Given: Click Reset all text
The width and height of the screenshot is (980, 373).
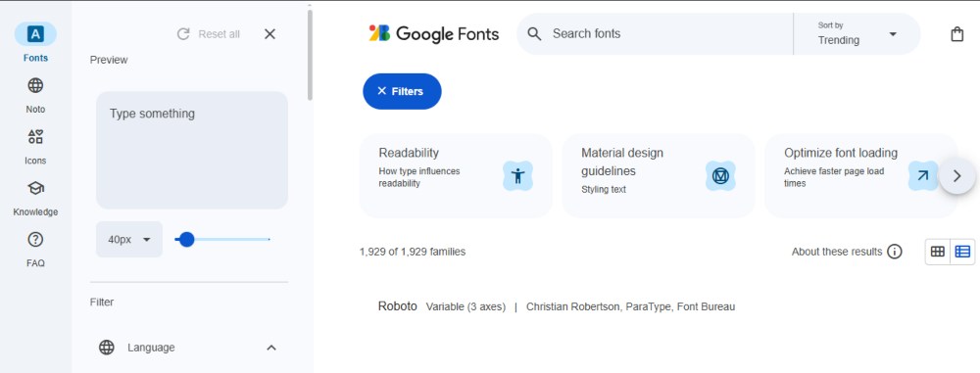Looking at the screenshot, I should [219, 33].
